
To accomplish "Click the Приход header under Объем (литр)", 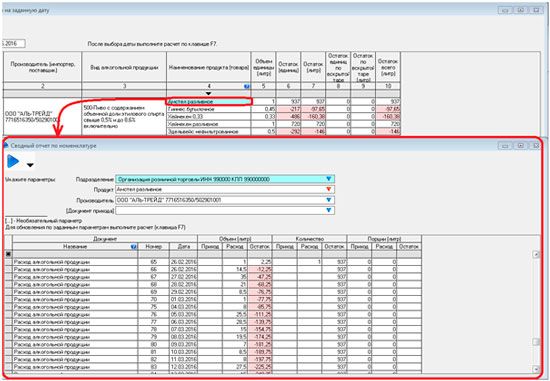I will click(210, 247).
